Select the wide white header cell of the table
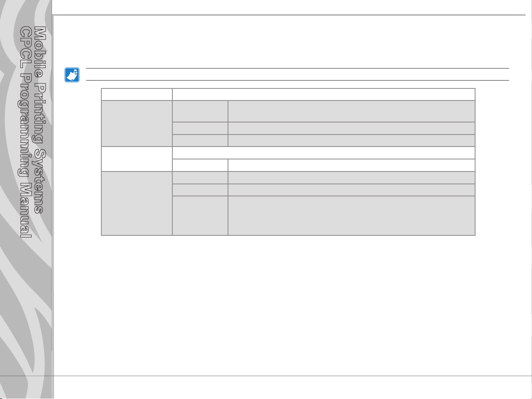The height and width of the screenshot is (399, 532). pyautogui.click(x=324, y=94)
